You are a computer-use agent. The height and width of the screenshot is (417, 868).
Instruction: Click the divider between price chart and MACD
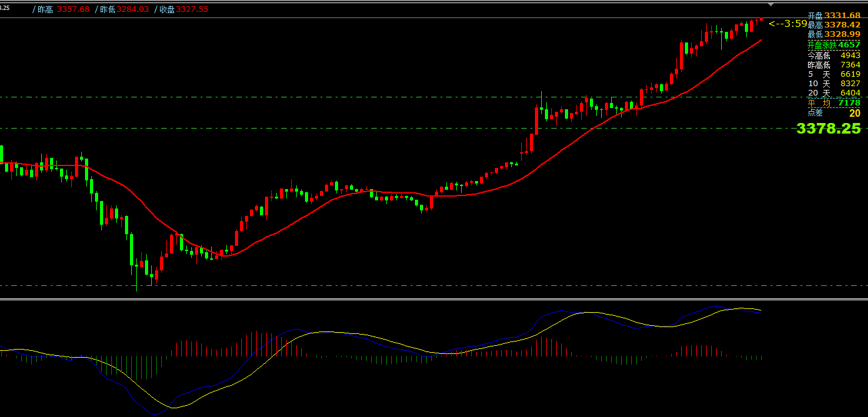pyautogui.click(x=434, y=299)
